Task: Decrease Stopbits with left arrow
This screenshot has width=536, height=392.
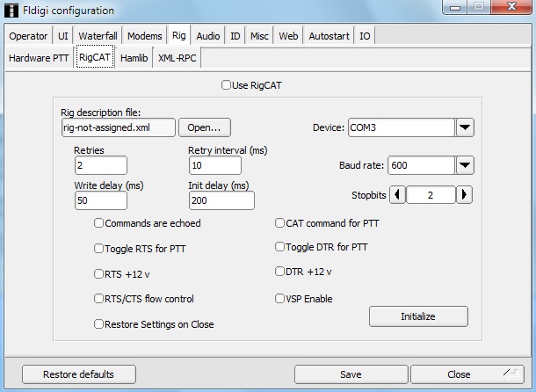Action: [396, 195]
